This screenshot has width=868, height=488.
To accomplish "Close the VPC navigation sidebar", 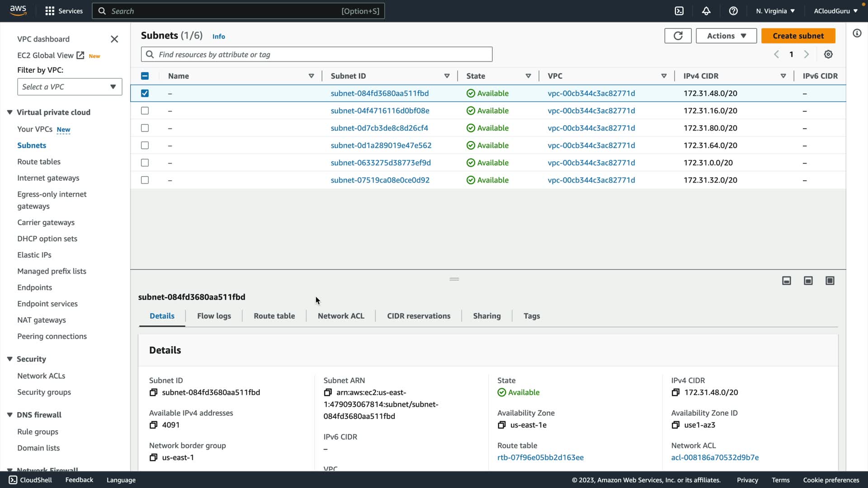I will [x=114, y=39].
